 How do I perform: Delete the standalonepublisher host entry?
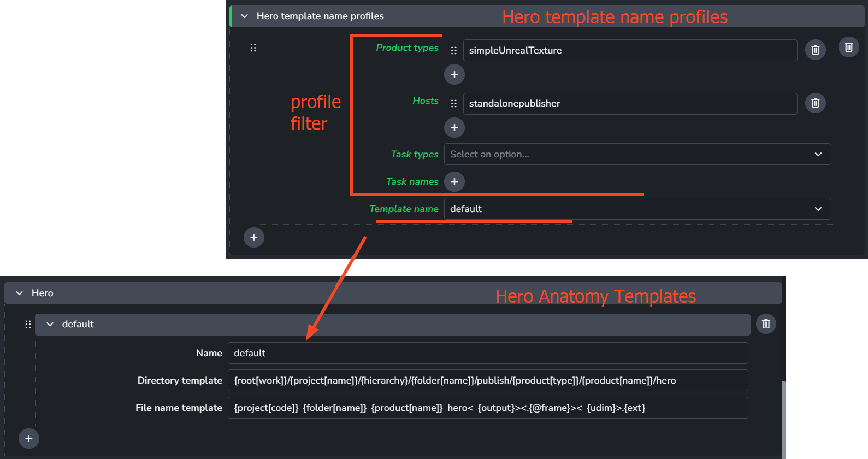click(815, 103)
